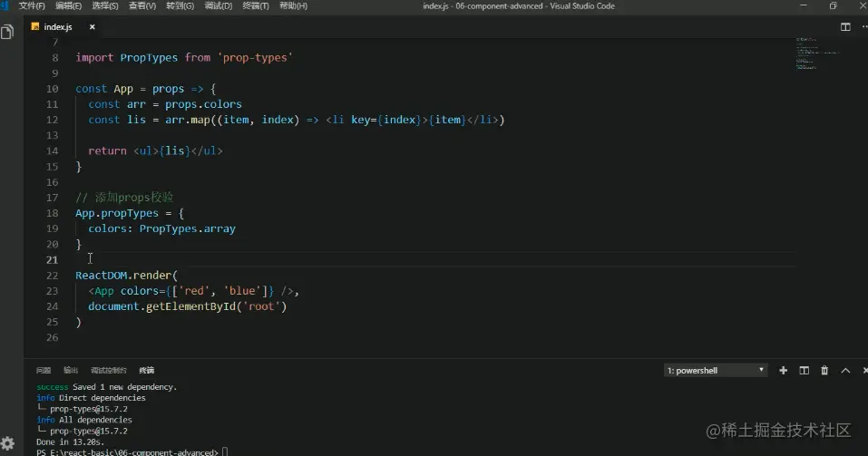Click line number 8 in the gutter
Screen dimensions: 868x456
[54, 57]
